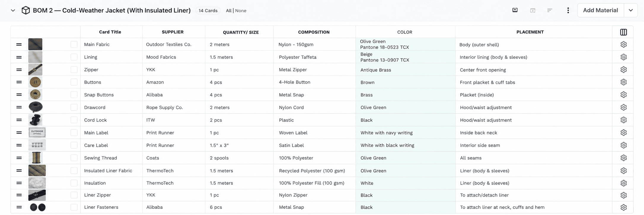Click the download/import icon in header
This screenshot has height=215, width=644.
pyautogui.click(x=515, y=10)
